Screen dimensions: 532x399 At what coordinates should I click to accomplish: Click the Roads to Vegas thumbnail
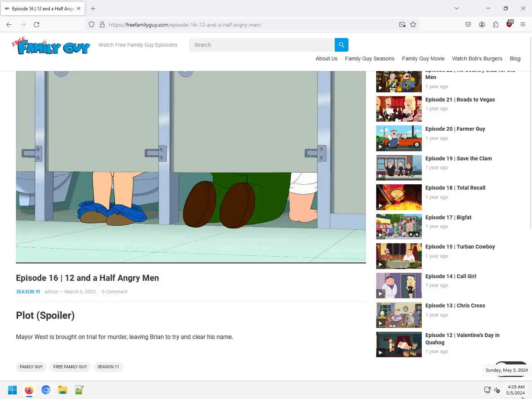point(399,109)
